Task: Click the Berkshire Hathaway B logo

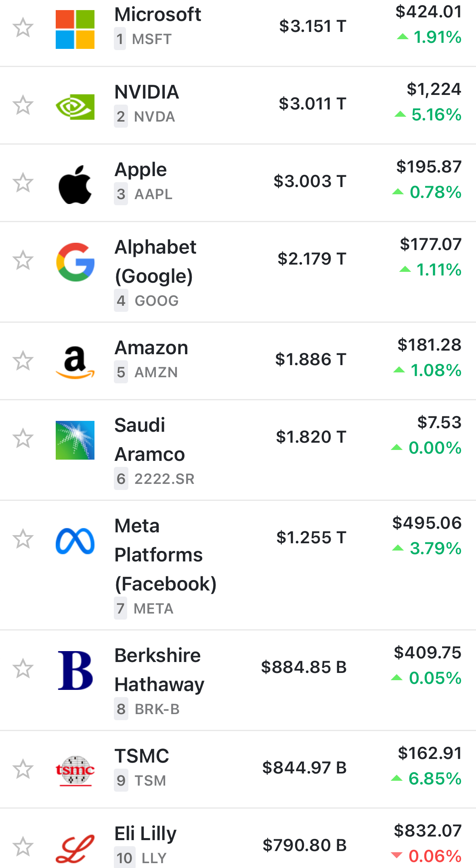Action: (75, 670)
